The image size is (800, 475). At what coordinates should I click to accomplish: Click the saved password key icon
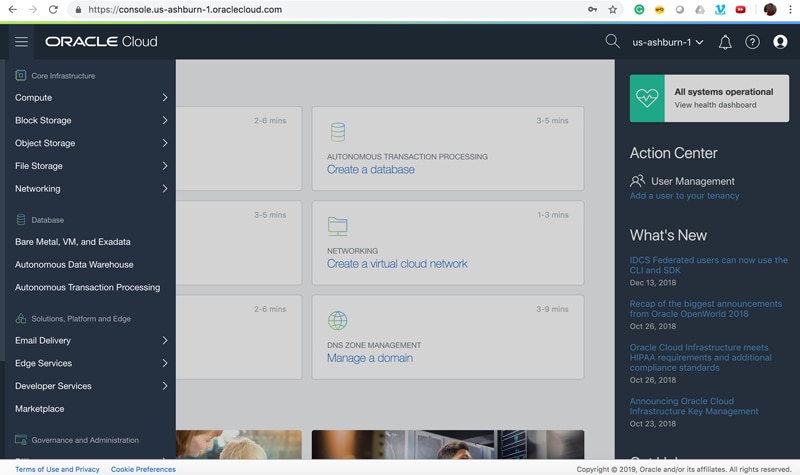tap(592, 9)
